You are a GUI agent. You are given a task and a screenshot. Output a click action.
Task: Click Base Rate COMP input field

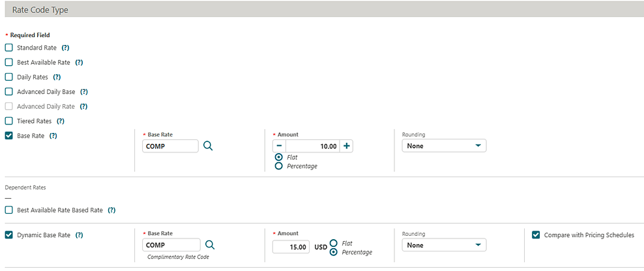[x=170, y=146]
